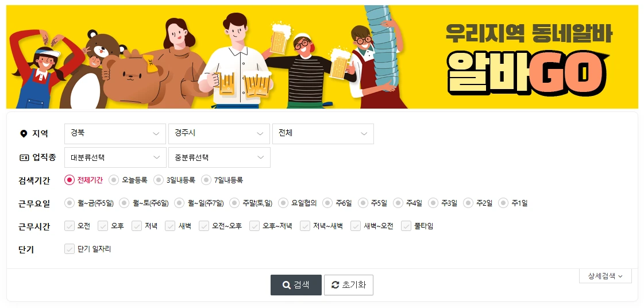Open the 경북 region dropdown
The width and height of the screenshot is (644, 308).
click(115, 134)
